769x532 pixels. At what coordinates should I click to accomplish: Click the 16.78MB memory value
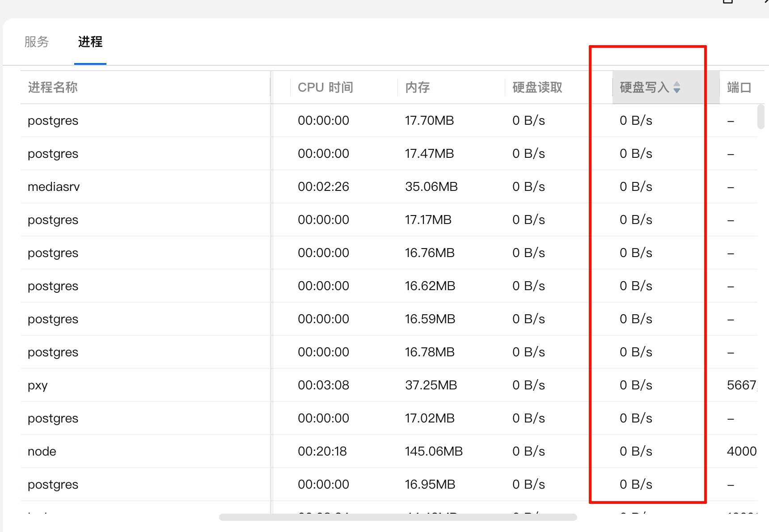[430, 352]
